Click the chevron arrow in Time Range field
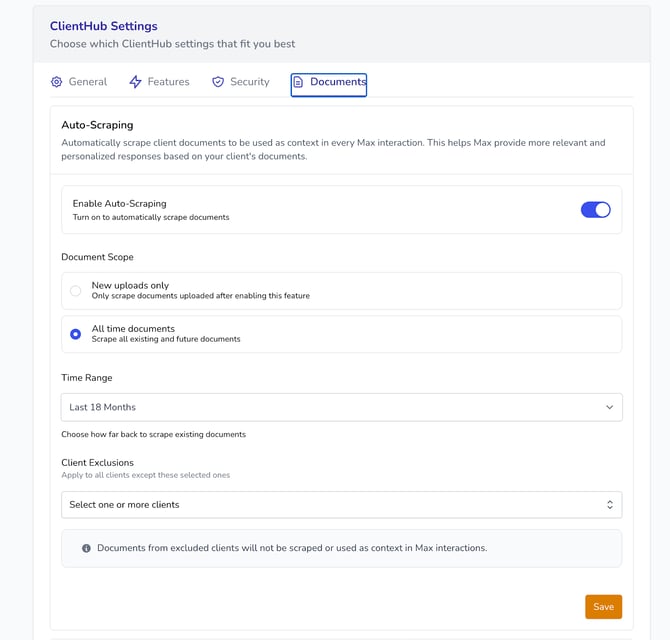 (x=609, y=407)
